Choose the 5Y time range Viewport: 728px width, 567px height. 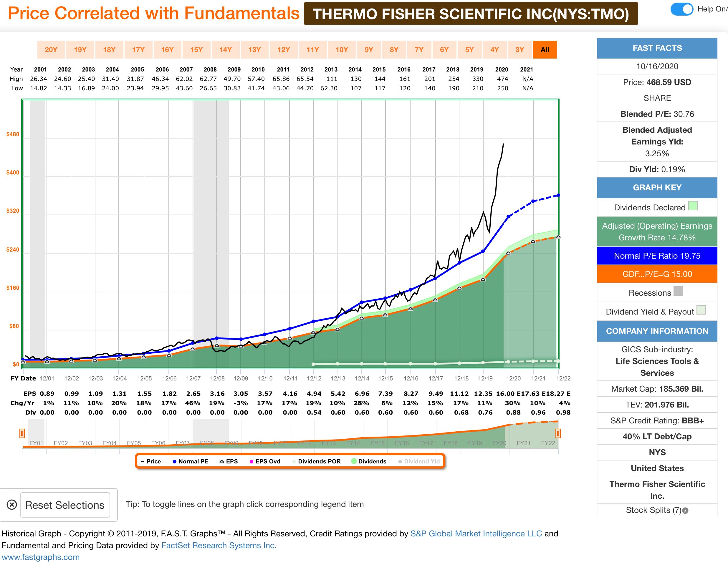pyautogui.click(x=469, y=50)
